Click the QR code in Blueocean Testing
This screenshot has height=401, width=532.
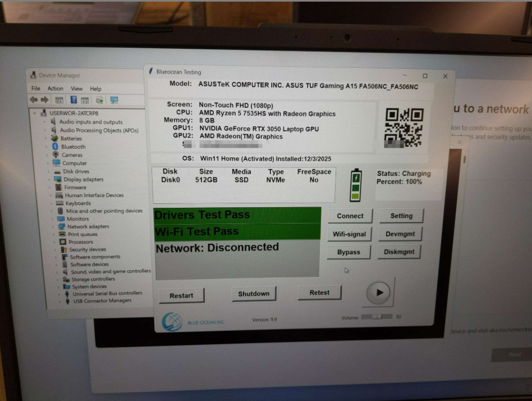(x=404, y=127)
